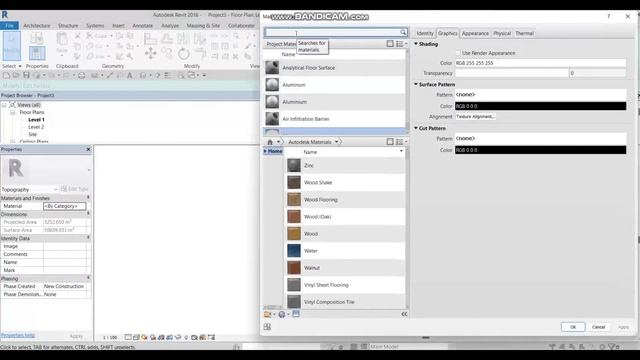The image size is (640, 360).
Task: Open the Architecture ribbon tab
Action: (37, 25)
